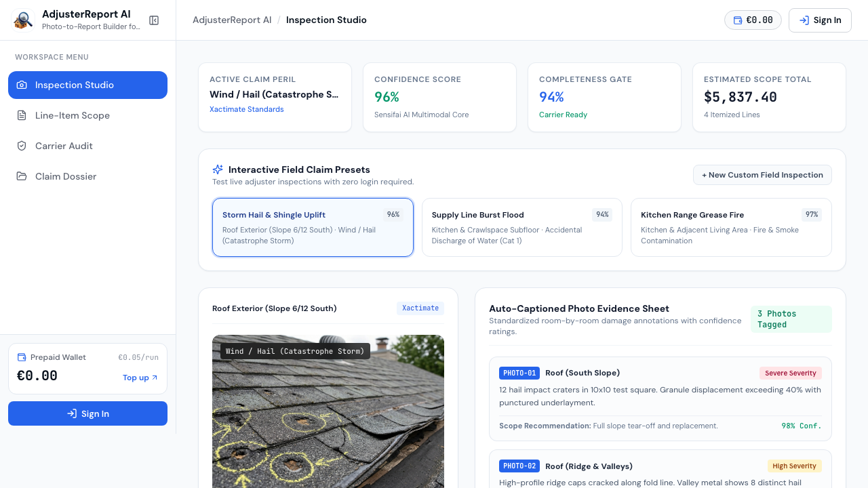Click the PHOTO-02 badge
The width and height of the screenshot is (868, 488).
tap(519, 466)
